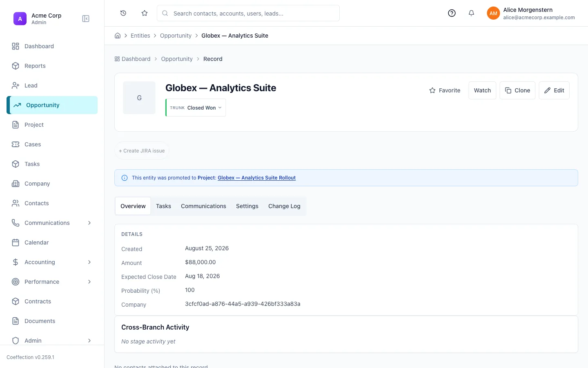Switch to the Communications tab
588x368 pixels.
pyautogui.click(x=203, y=206)
